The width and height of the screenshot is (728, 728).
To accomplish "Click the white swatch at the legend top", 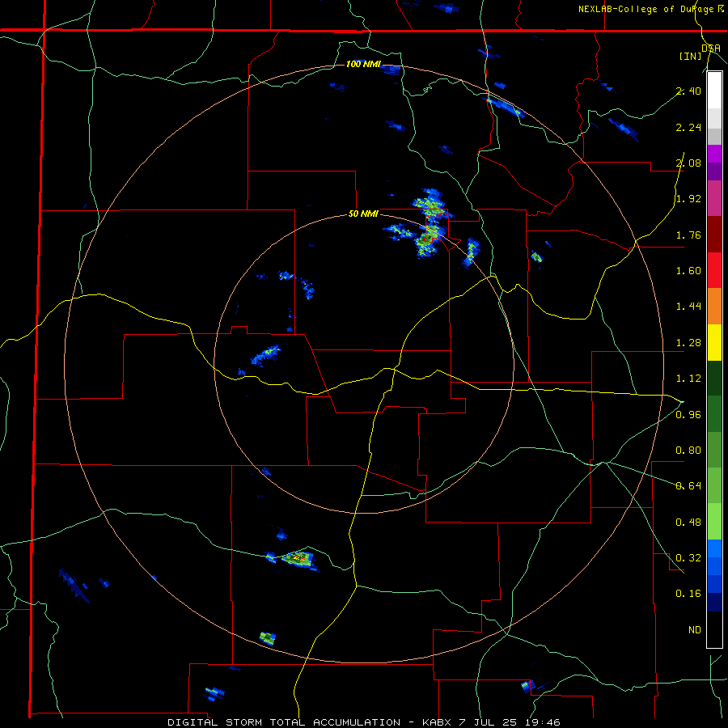I will click(x=714, y=90).
